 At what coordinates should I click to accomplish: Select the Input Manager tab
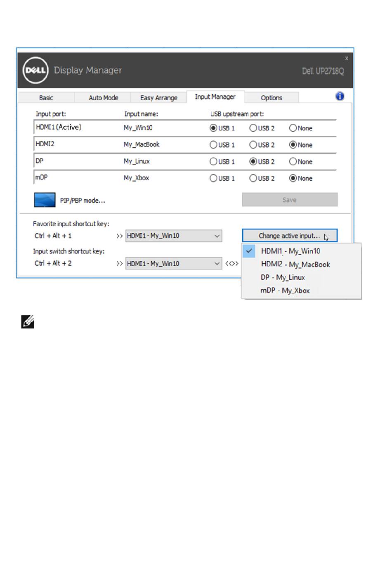[x=215, y=97]
